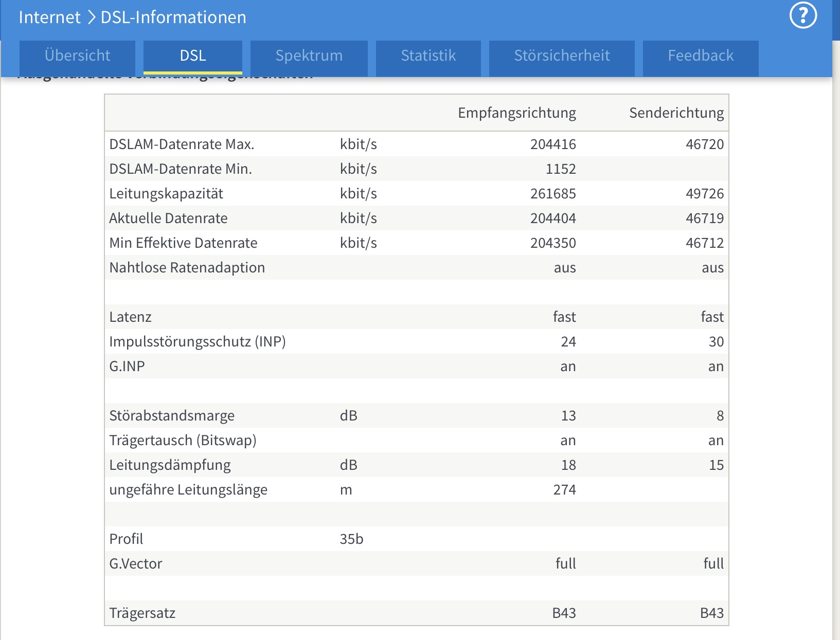Click the current data rate 204404
The image size is (840, 640).
click(553, 218)
